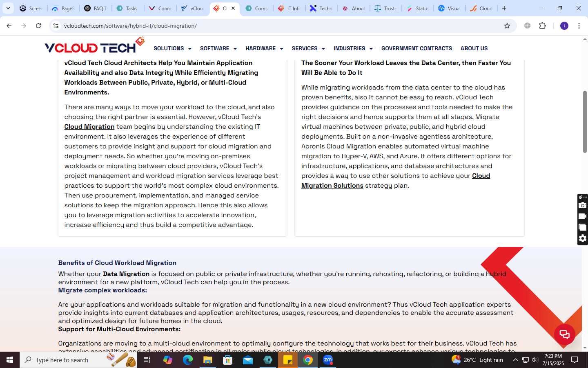
Task: Switch to the Status browser tab
Action: (418, 8)
